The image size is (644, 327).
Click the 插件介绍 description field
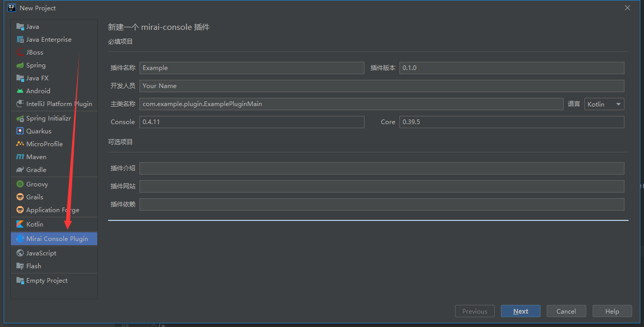(382, 168)
